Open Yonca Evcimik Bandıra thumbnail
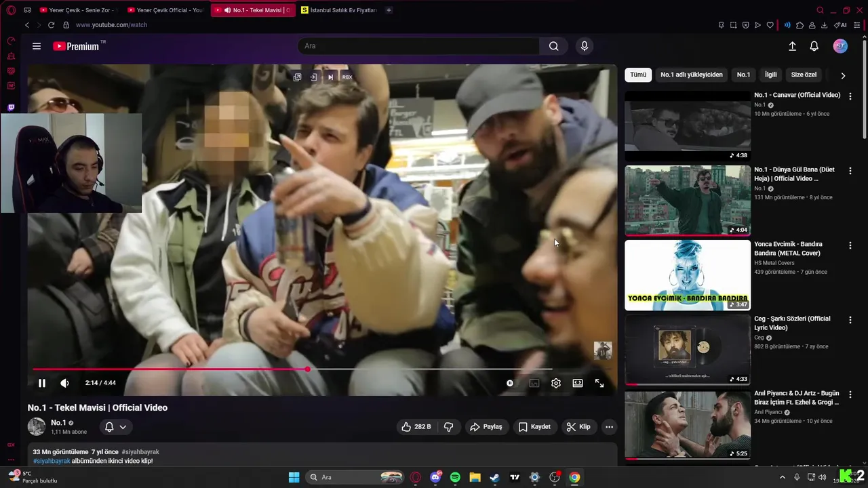Viewport: 868px width, 488px height. click(688, 275)
